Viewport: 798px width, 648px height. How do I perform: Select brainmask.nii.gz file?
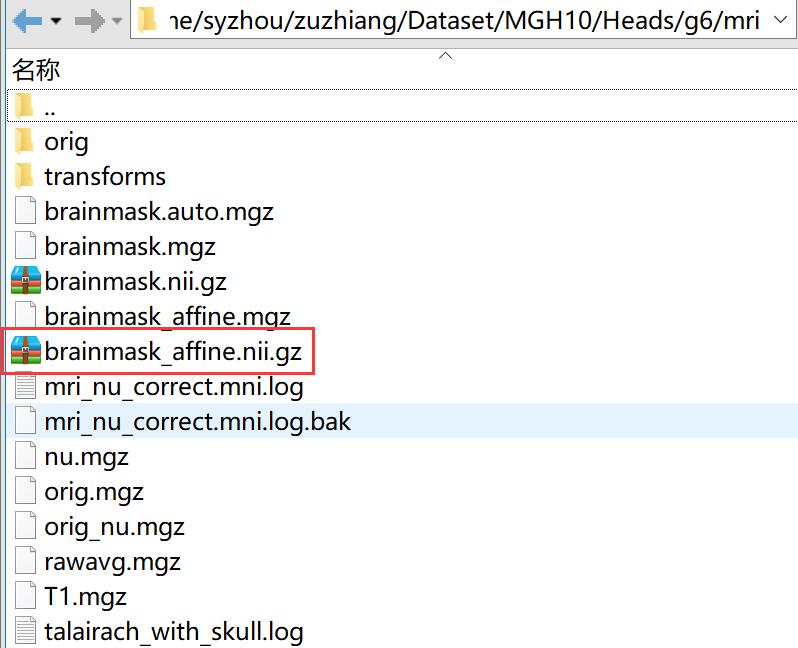point(135,281)
